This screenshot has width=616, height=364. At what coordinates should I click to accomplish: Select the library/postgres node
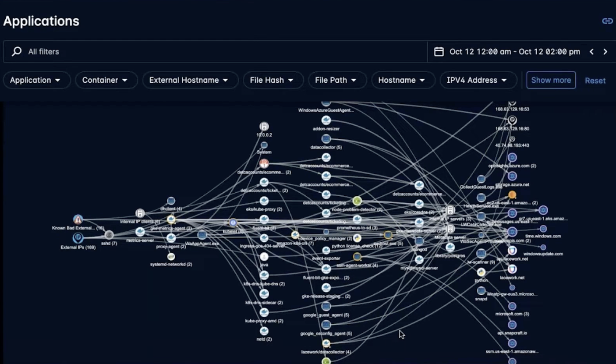tap(450, 247)
